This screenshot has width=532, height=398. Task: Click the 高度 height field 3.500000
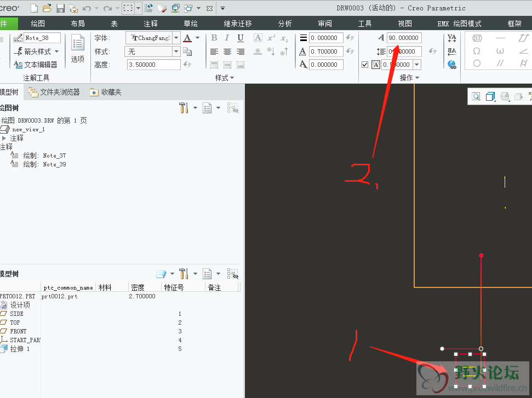click(154, 65)
